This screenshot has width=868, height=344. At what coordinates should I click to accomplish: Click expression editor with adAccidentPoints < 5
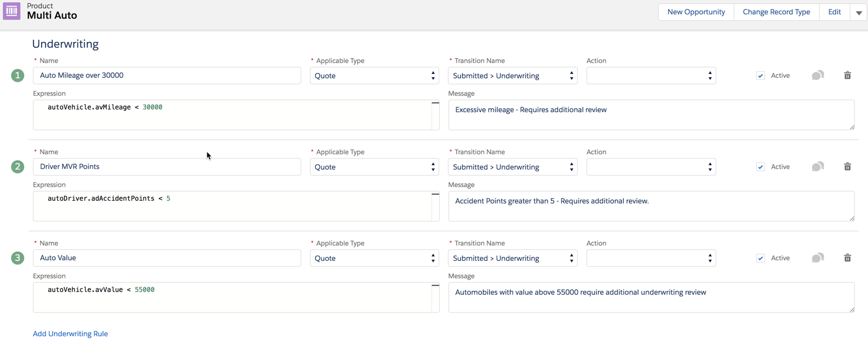236,206
